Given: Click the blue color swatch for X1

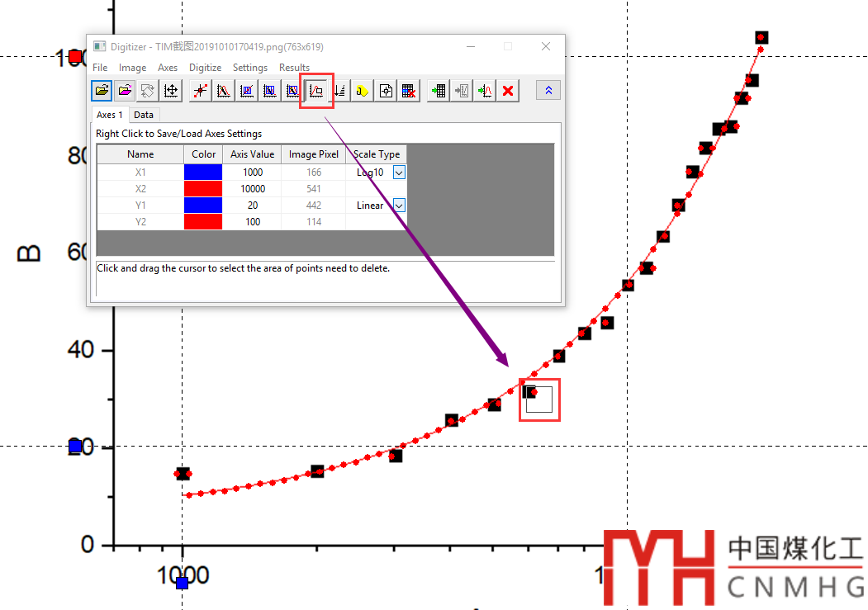Looking at the screenshot, I should 203,173.
